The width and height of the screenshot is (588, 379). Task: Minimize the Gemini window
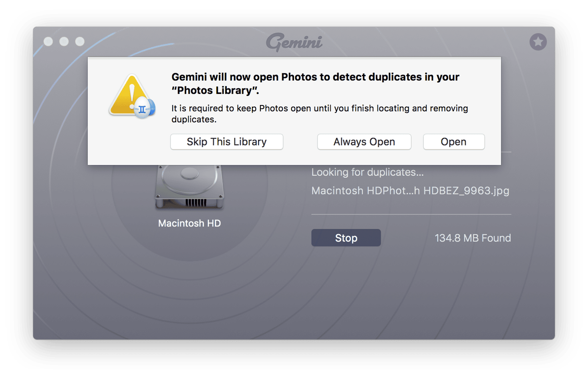(x=64, y=42)
